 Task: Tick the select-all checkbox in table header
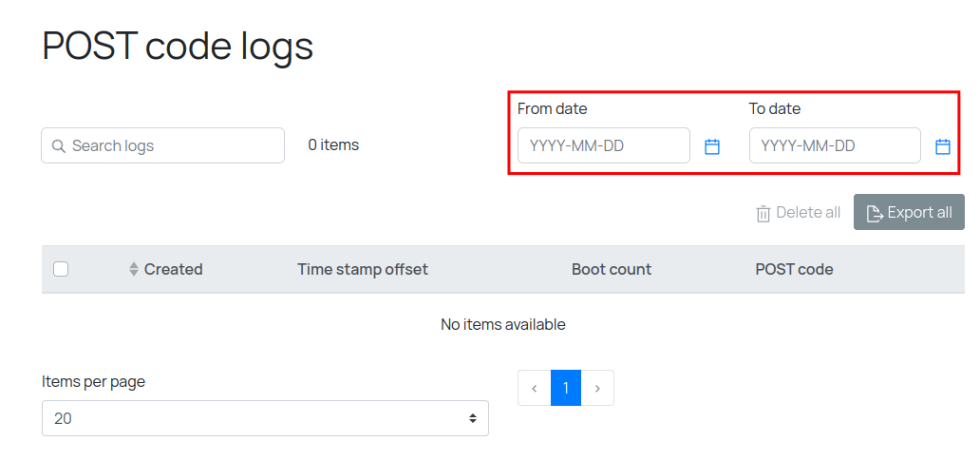(61, 269)
